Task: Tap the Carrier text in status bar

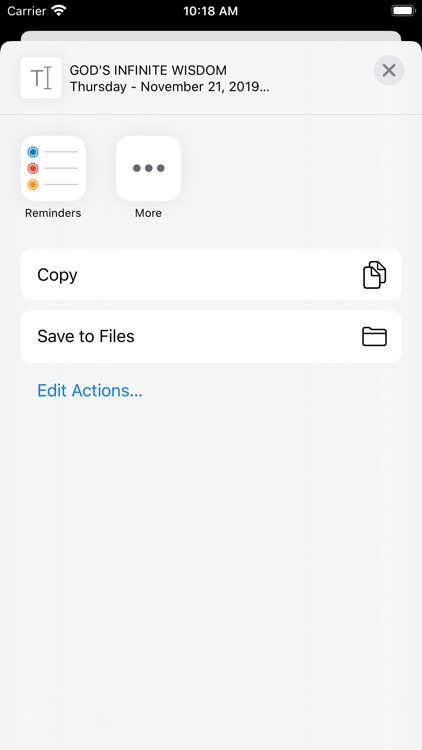Action: click(x=26, y=11)
